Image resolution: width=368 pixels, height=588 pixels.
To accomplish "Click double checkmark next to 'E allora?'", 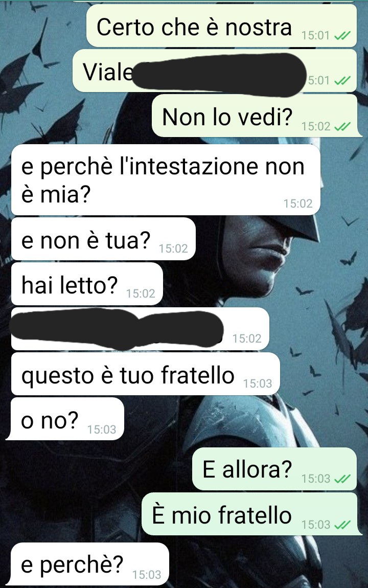I will coord(342,479).
